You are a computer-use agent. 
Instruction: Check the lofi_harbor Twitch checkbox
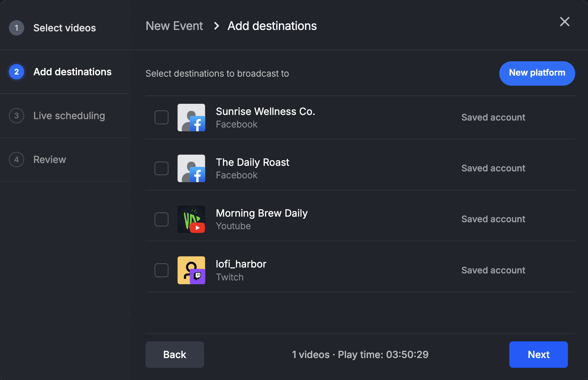point(161,270)
